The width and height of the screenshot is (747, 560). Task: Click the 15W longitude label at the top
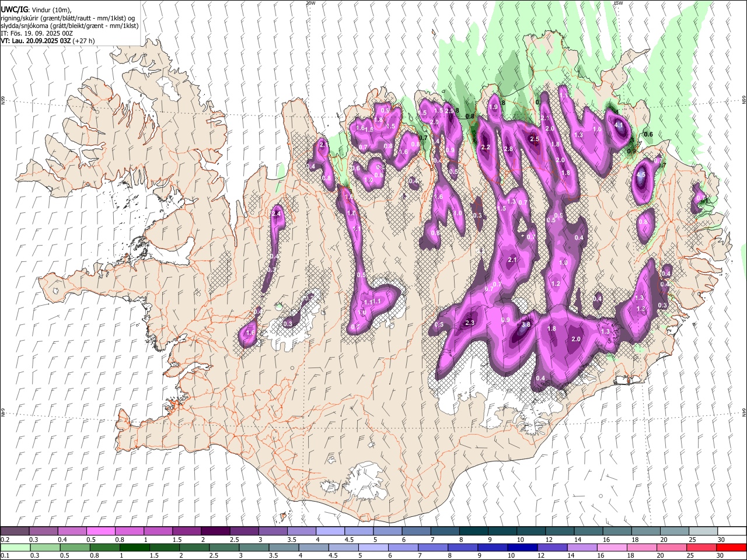[618, 3]
